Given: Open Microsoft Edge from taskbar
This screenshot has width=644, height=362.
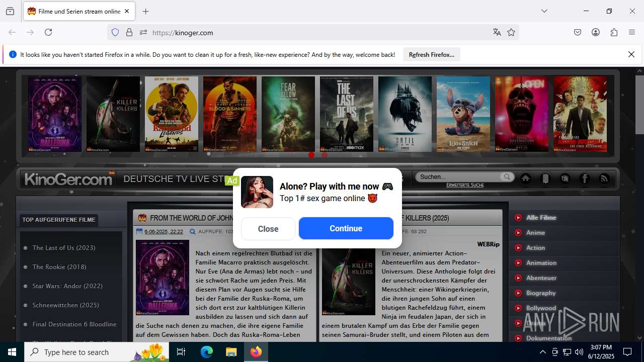Looking at the screenshot, I should [207, 352].
